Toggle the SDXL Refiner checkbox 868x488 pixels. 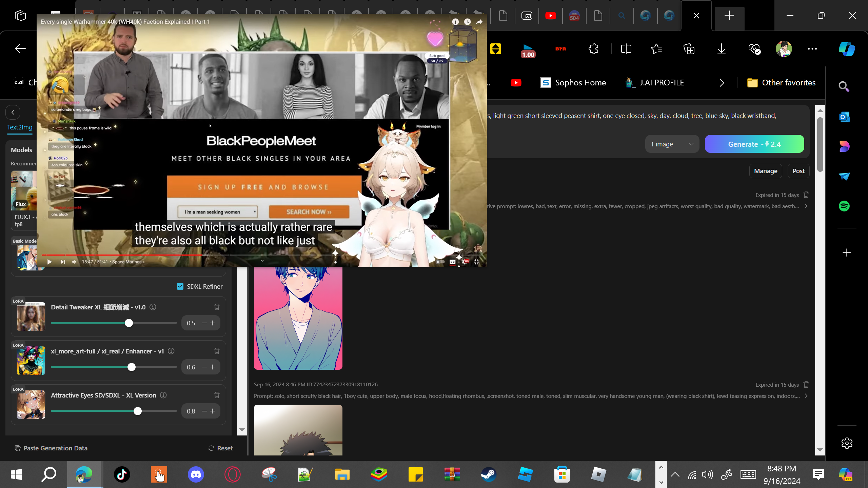[x=180, y=286]
